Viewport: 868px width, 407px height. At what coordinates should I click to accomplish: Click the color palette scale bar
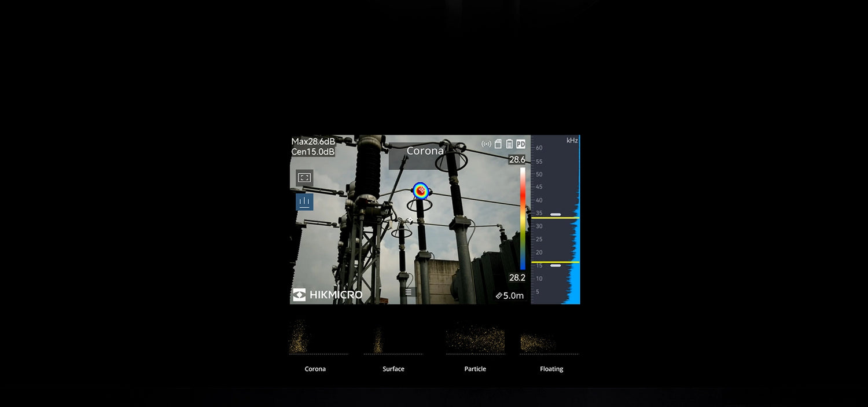tap(523, 219)
